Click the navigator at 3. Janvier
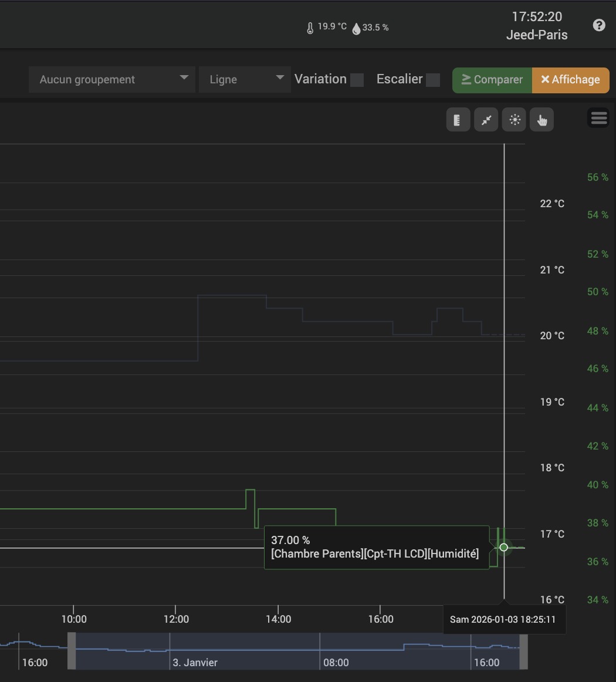The width and height of the screenshot is (616, 682). point(195,662)
